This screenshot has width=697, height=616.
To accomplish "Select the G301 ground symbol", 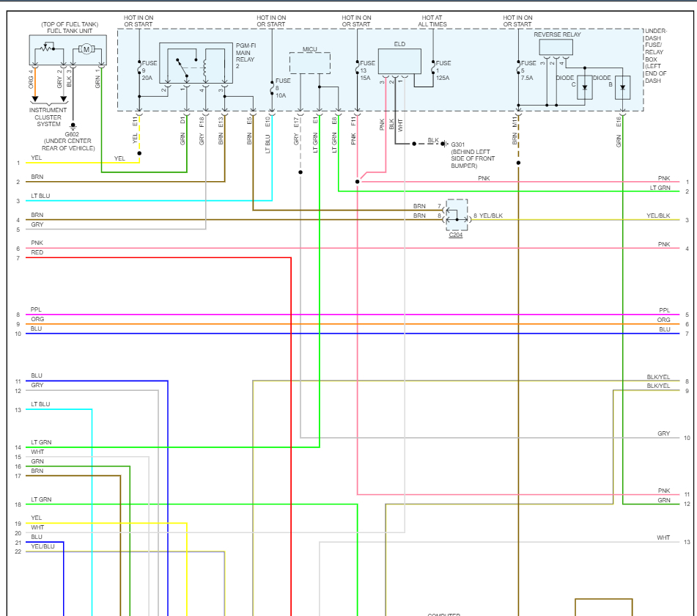I will pyautogui.click(x=445, y=144).
